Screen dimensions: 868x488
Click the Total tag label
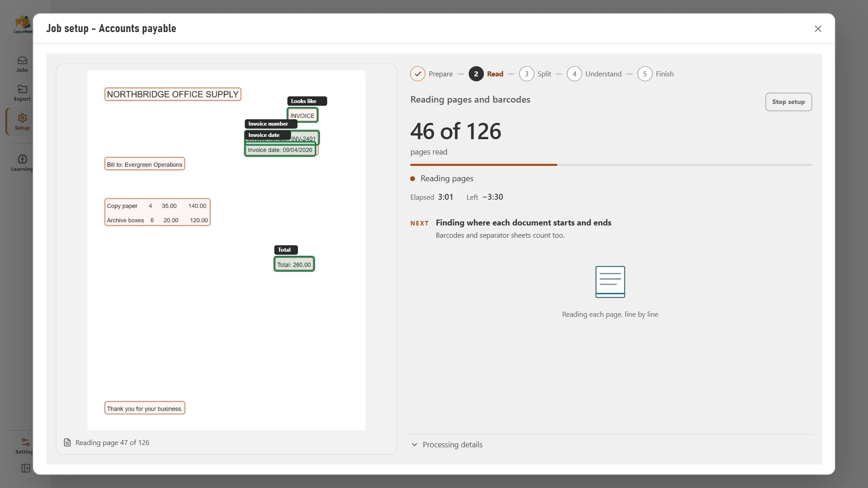tap(286, 250)
